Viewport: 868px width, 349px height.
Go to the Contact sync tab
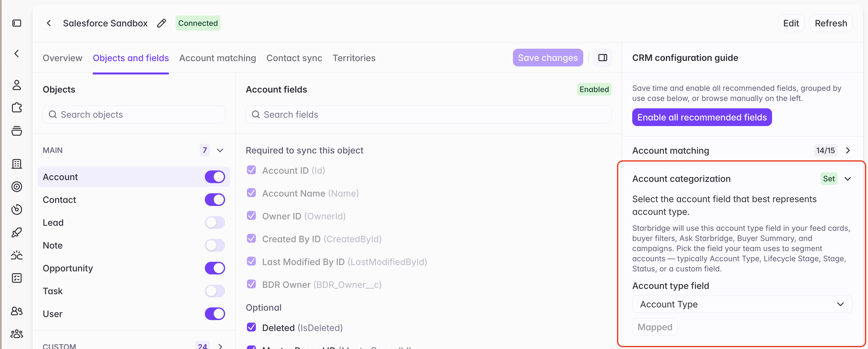pyautogui.click(x=294, y=58)
